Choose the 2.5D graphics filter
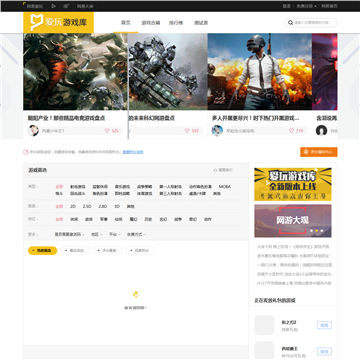 pos(87,206)
